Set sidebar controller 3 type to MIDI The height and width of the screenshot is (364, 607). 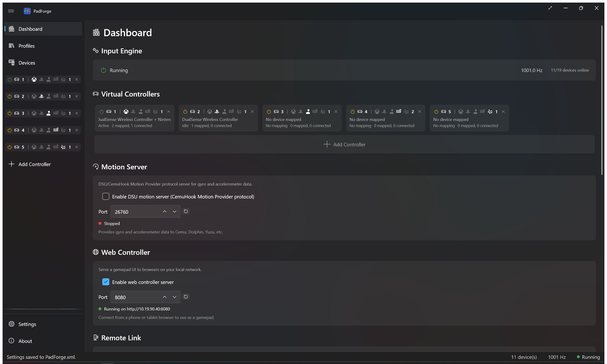pos(63,113)
